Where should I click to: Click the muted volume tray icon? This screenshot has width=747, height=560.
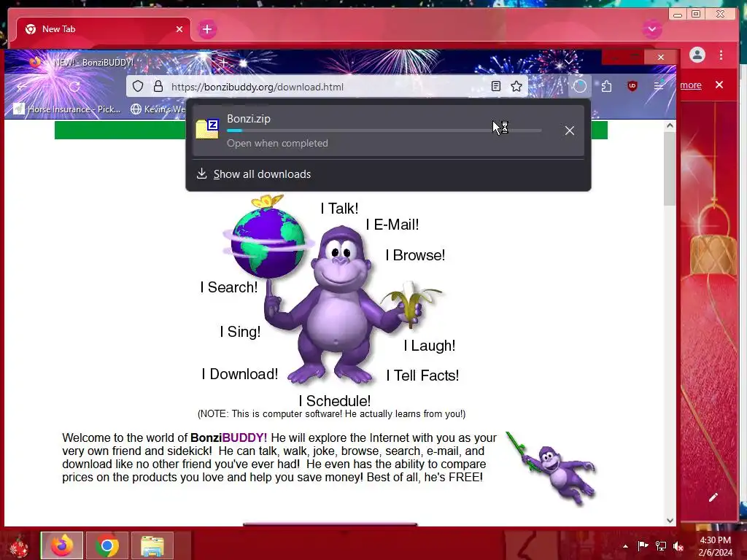click(678, 545)
